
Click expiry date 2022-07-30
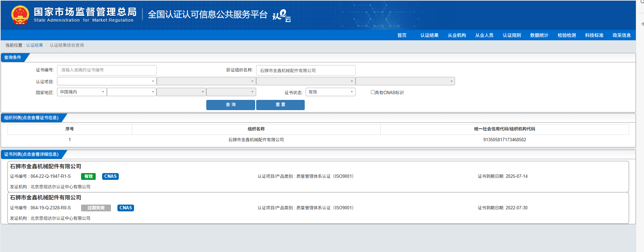tap(516, 208)
